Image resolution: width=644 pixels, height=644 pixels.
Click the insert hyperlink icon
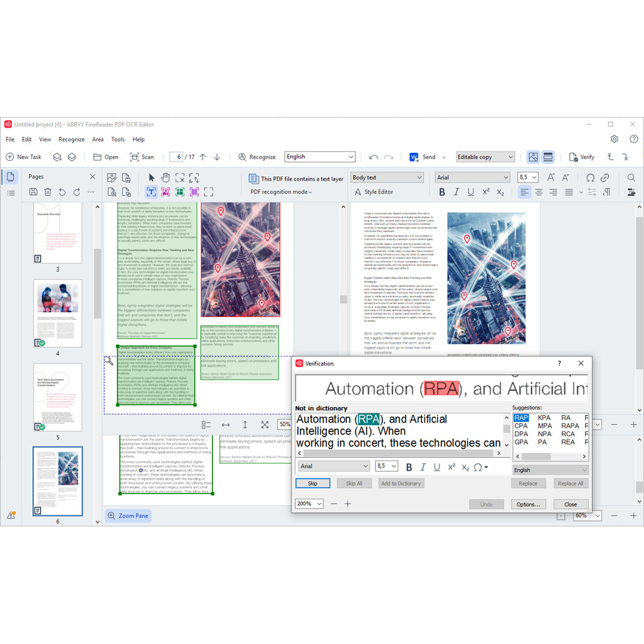point(605,178)
